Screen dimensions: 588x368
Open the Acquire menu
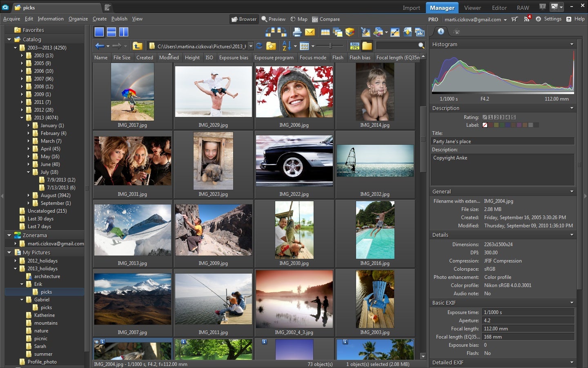click(11, 19)
